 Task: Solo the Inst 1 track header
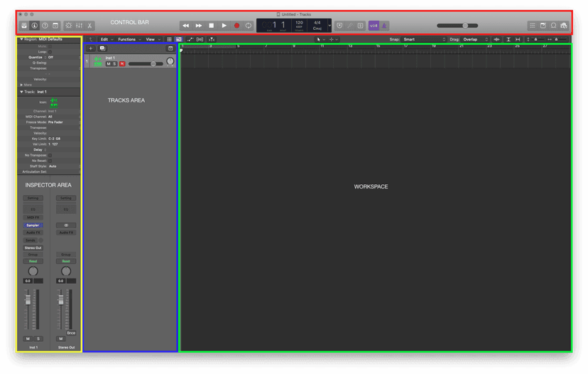click(115, 64)
